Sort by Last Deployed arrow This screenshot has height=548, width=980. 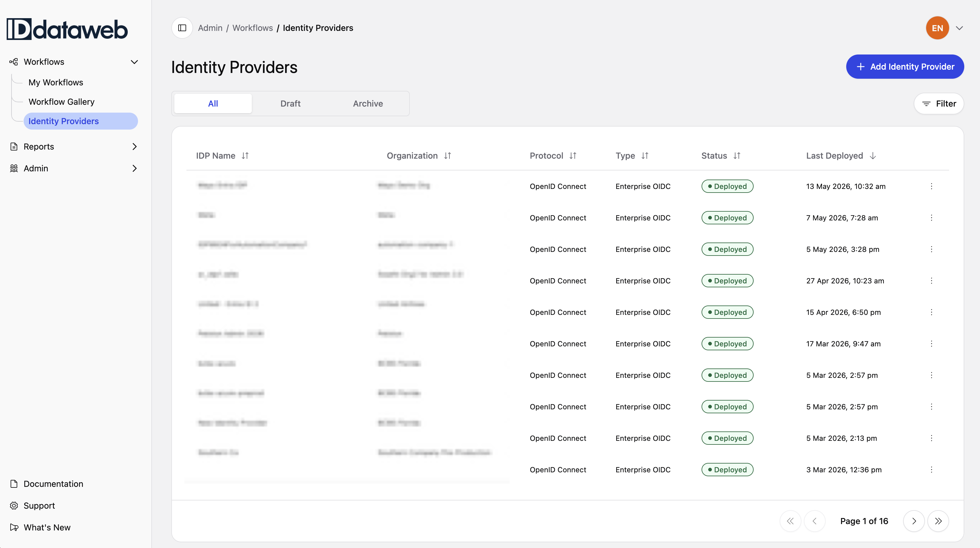click(x=873, y=156)
